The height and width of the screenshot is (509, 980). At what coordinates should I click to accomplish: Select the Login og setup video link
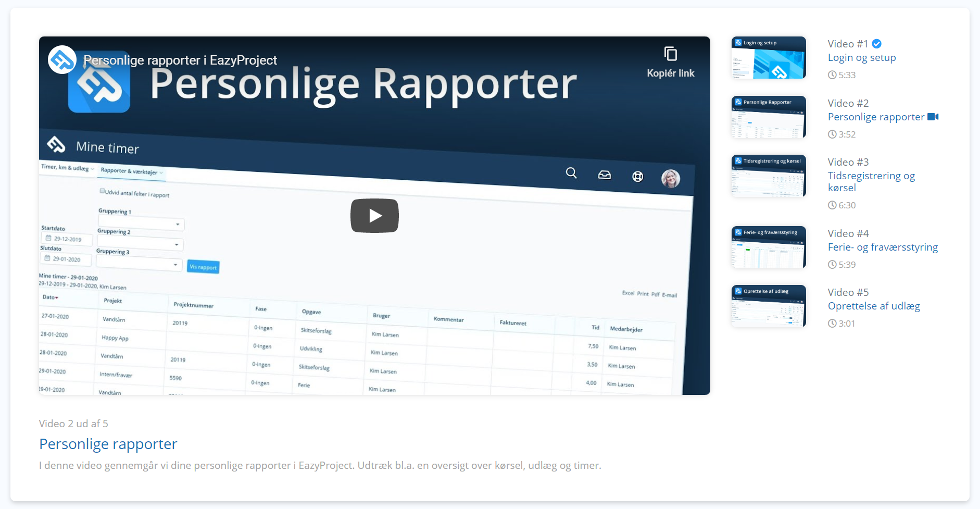pos(862,58)
